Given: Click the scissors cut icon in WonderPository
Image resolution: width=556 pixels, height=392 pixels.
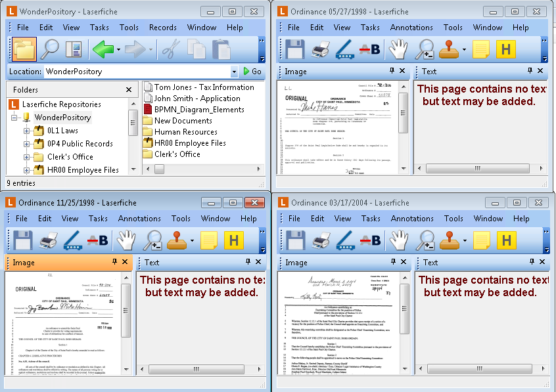Looking at the screenshot, I should click(171, 49).
